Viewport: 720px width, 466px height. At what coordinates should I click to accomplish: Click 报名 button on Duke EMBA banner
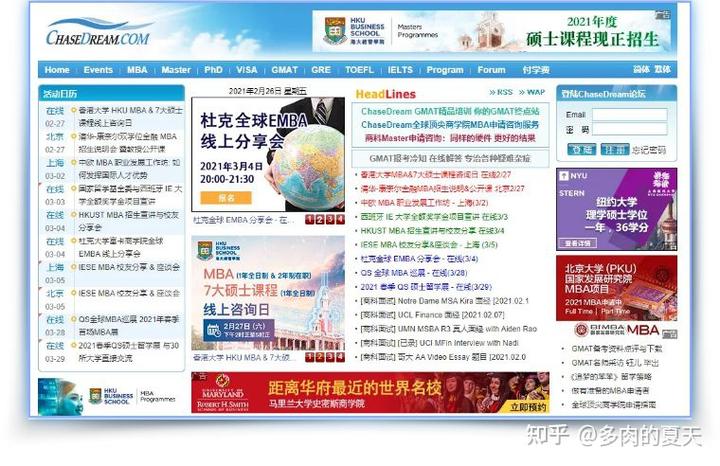pyautogui.click(x=226, y=198)
